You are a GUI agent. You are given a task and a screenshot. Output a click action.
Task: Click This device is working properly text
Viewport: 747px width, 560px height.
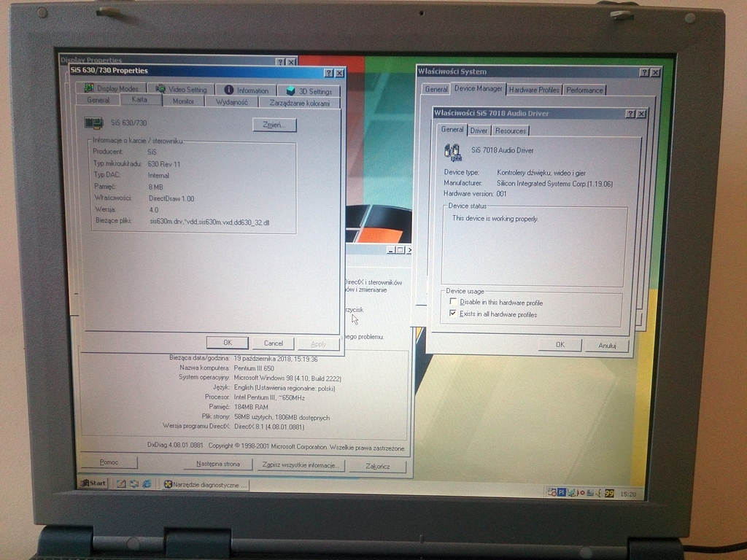[495, 219]
